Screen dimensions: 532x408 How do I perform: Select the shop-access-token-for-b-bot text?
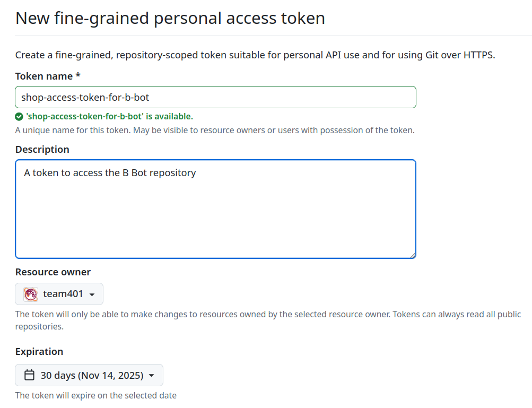tap(85, 97)
